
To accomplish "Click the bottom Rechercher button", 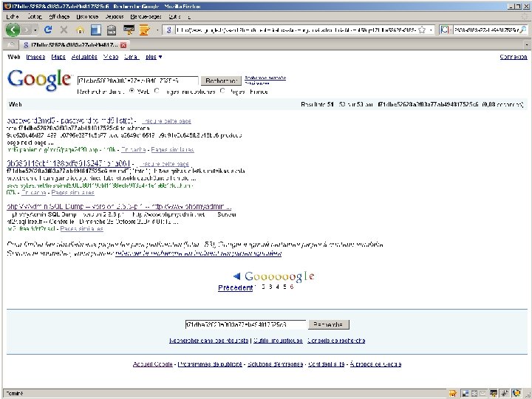I will [x=328, y=324].
